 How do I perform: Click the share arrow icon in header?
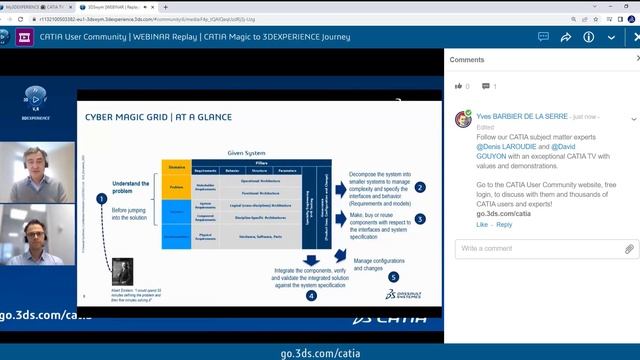(x=566, y=37)
